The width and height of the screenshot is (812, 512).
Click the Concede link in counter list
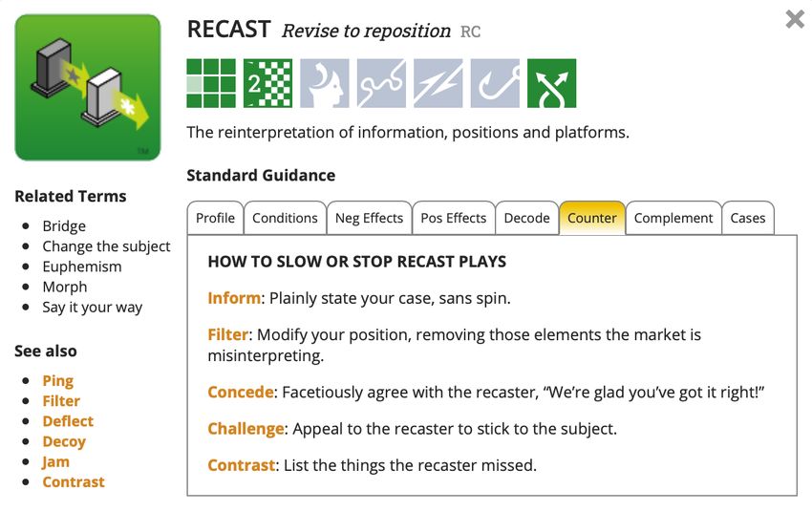(x=241, y=392)
